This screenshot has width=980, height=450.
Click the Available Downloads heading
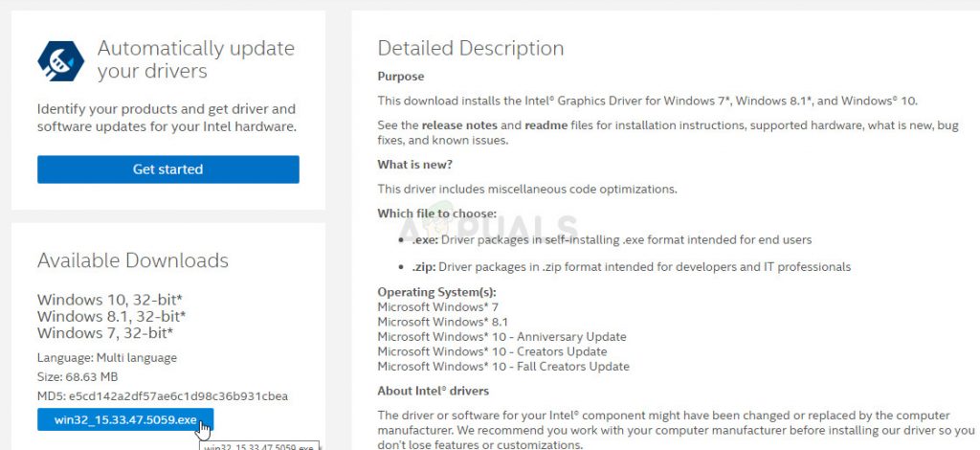pyautogui.click(x=133, y=260)
